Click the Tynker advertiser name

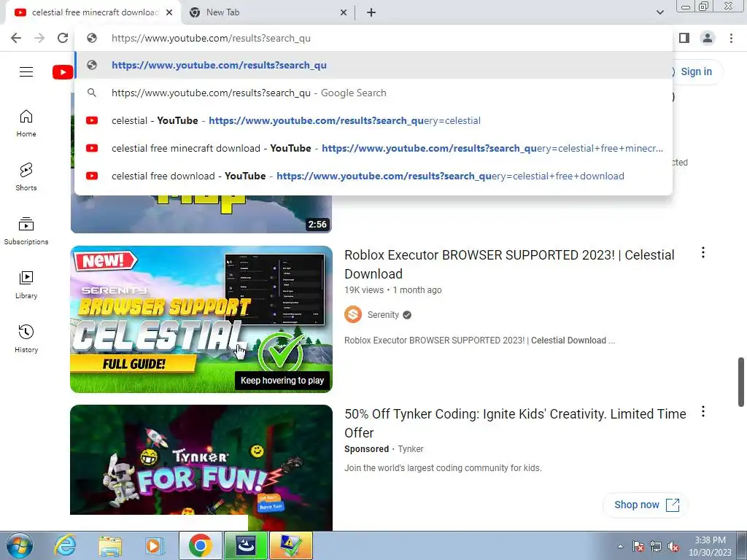410,449
